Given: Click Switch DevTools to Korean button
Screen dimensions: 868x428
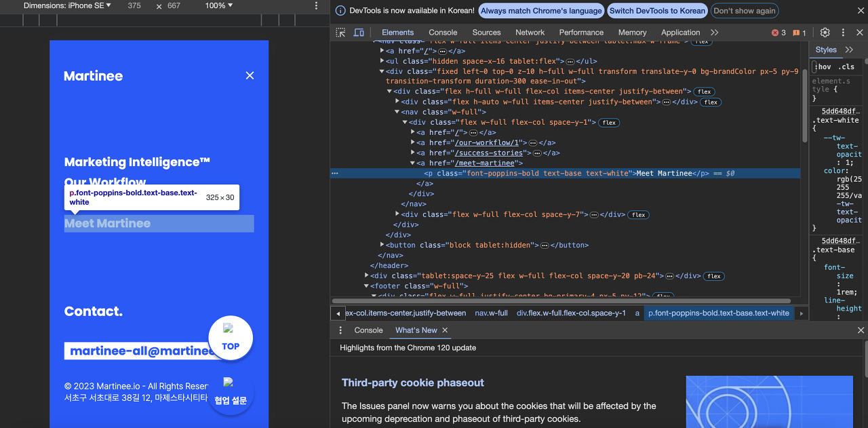Looking at the screenshot, I should click(x=657, y=11).
